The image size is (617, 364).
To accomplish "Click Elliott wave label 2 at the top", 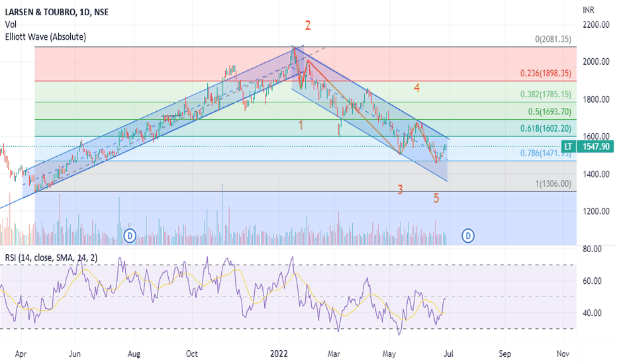I will click(x=308, y=26).
